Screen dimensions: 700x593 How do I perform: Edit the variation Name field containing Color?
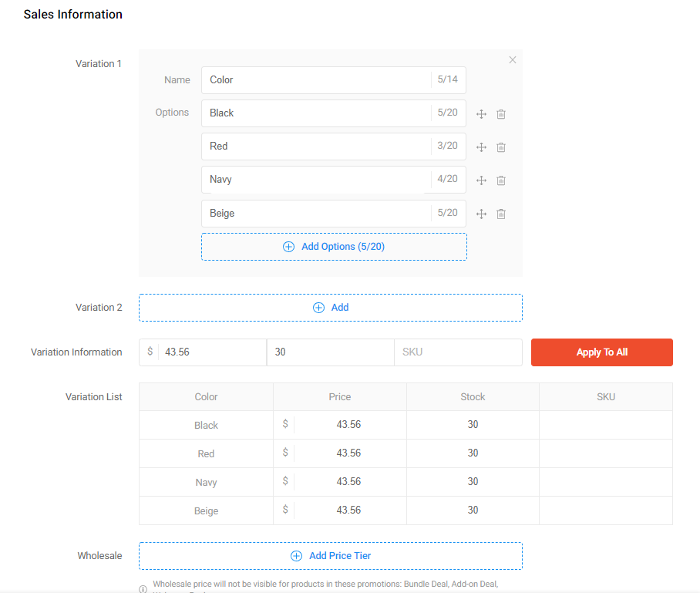(316, 80)
